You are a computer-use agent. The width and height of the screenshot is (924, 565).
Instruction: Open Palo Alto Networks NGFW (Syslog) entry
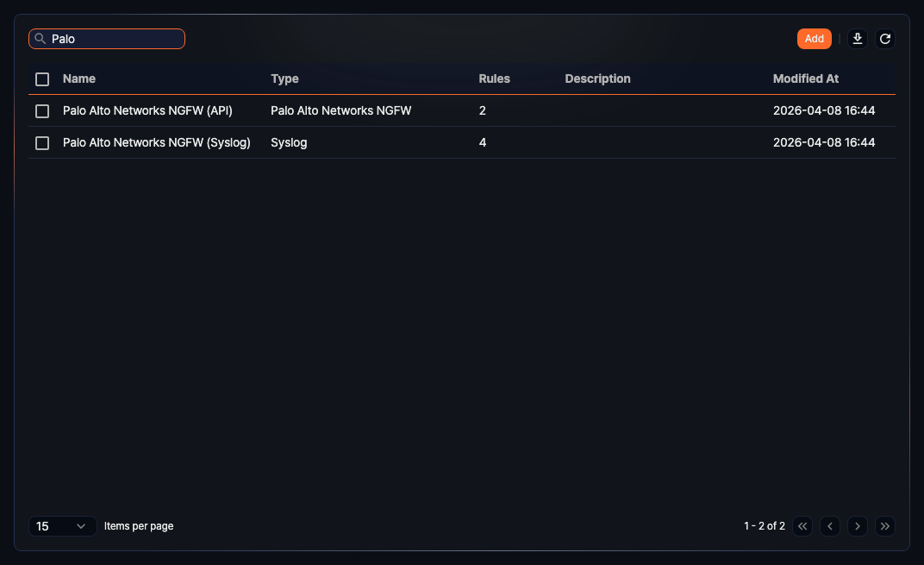click(x=157, y=142)
